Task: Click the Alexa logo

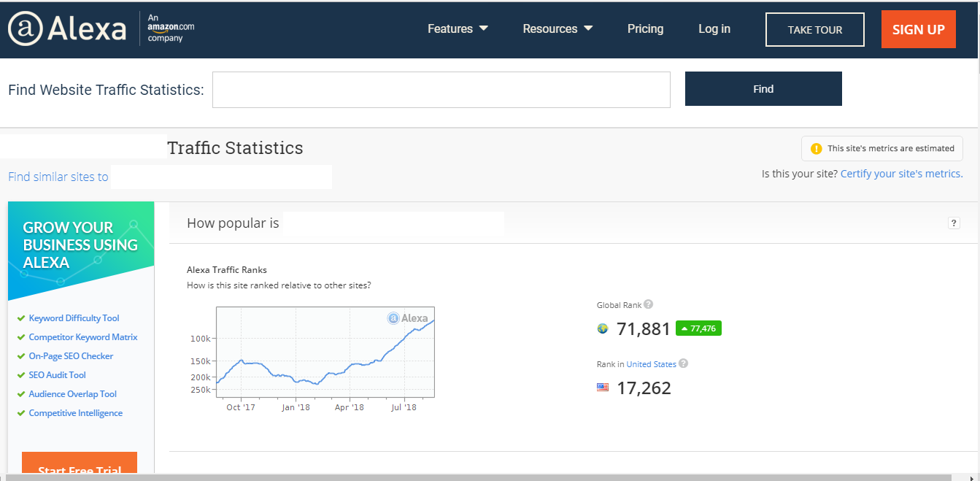Action: [66, 28]
